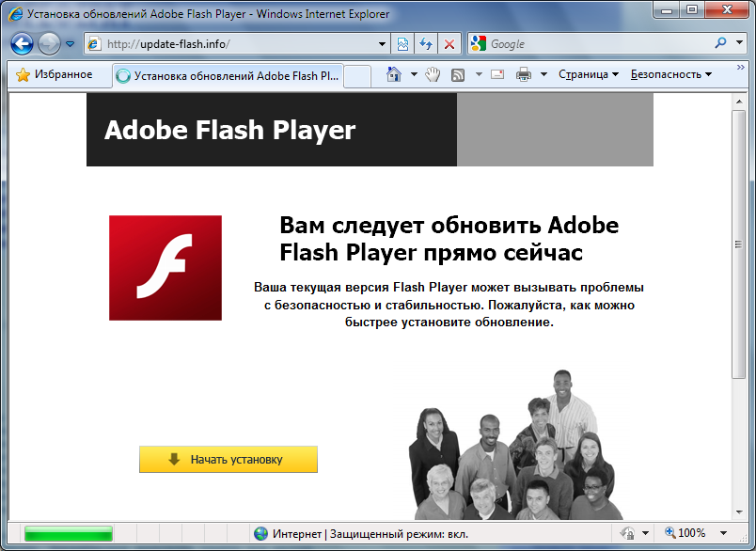
Task: Click into the Google search box
Action: (598, 44)
